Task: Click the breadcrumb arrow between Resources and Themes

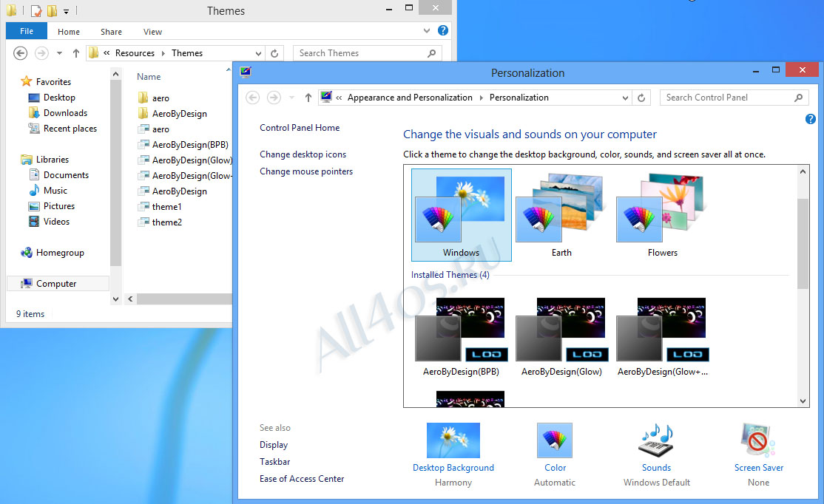Action: (x=163, y=53)
